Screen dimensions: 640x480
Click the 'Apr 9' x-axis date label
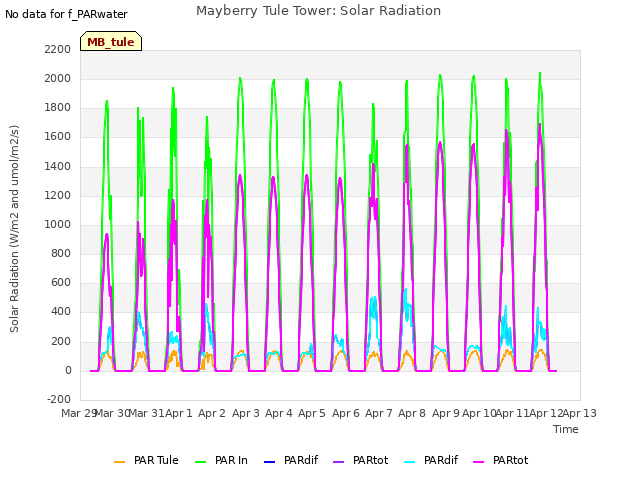pos(446,413)
